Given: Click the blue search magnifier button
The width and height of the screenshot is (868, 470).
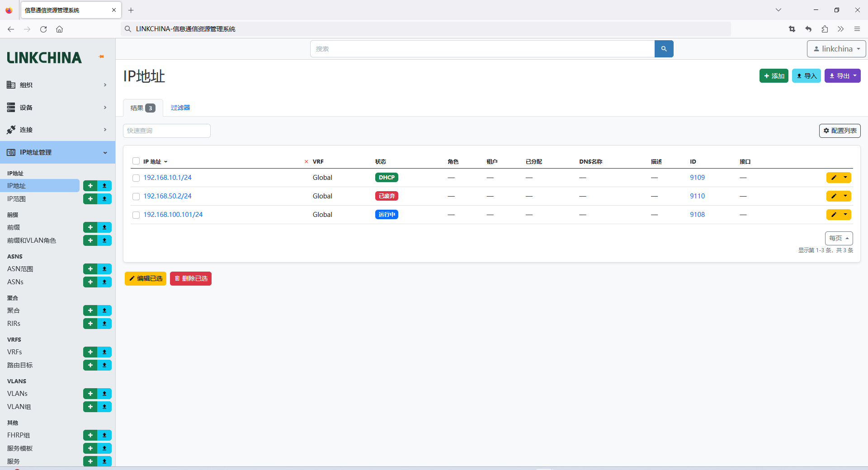Looking at the screenshot, I should click(664, 49).
